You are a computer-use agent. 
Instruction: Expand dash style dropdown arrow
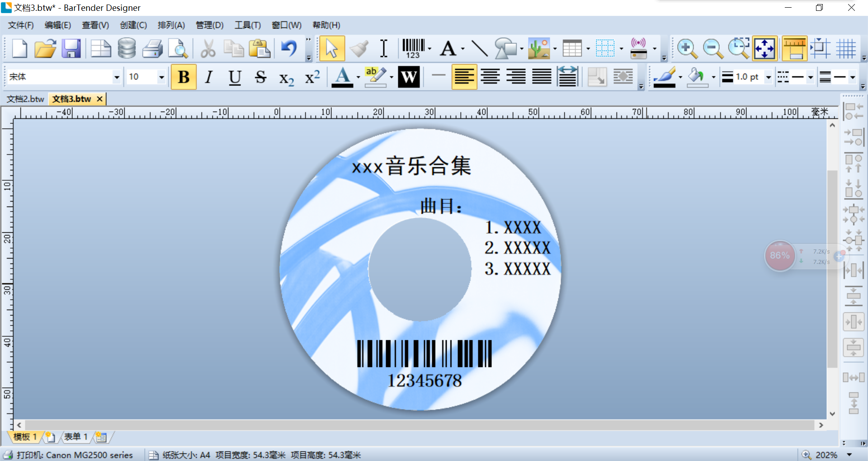tap(811, 77)
